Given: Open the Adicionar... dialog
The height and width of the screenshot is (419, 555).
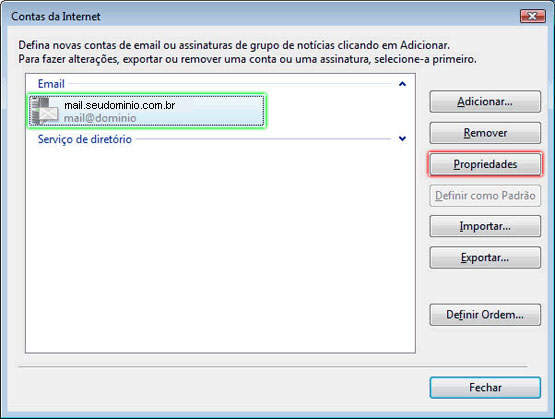Looking at the screenshot, I should 485,102.
